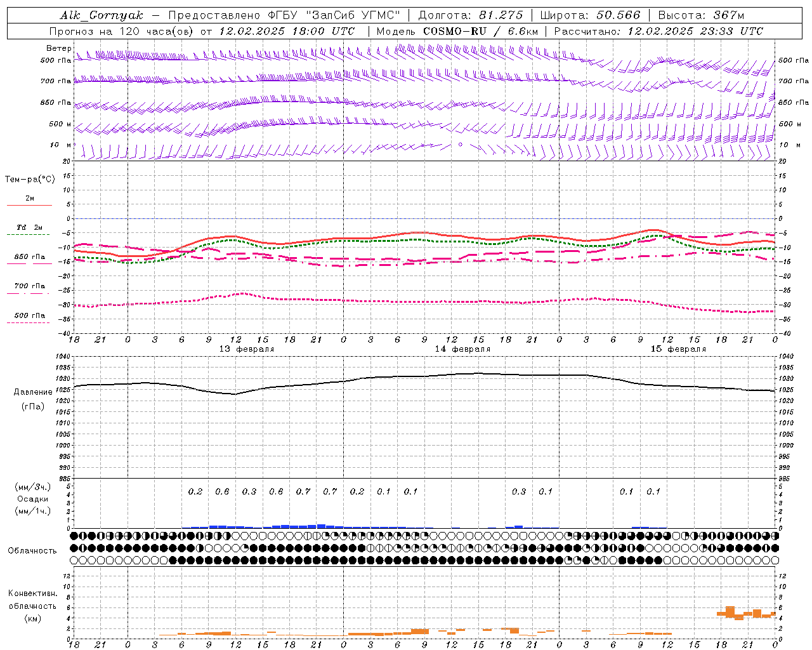This screenshot has height=650, width=812.
Task: Select the elevation text Высота: 367м
Action: coord(701,15)
